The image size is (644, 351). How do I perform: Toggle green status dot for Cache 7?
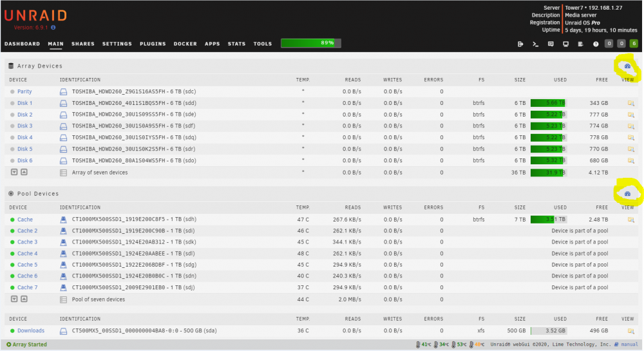click(12, 288)
